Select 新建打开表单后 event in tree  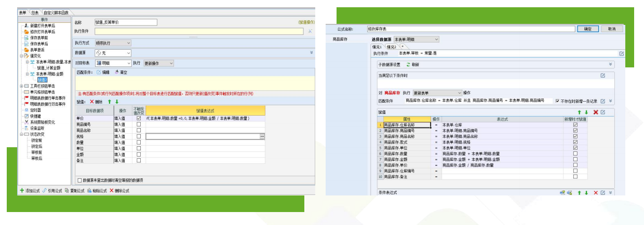coord(43,25)
